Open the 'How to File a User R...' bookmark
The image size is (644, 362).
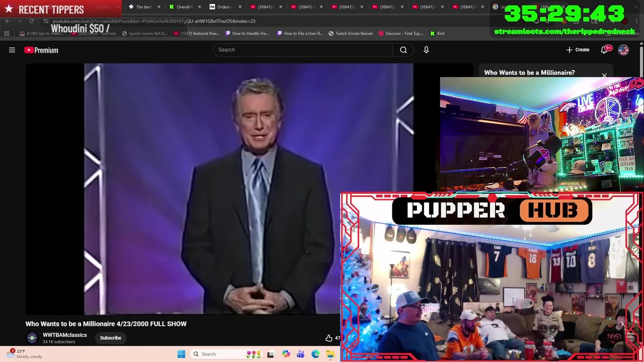pyautogui.click(x=300, y=33)
